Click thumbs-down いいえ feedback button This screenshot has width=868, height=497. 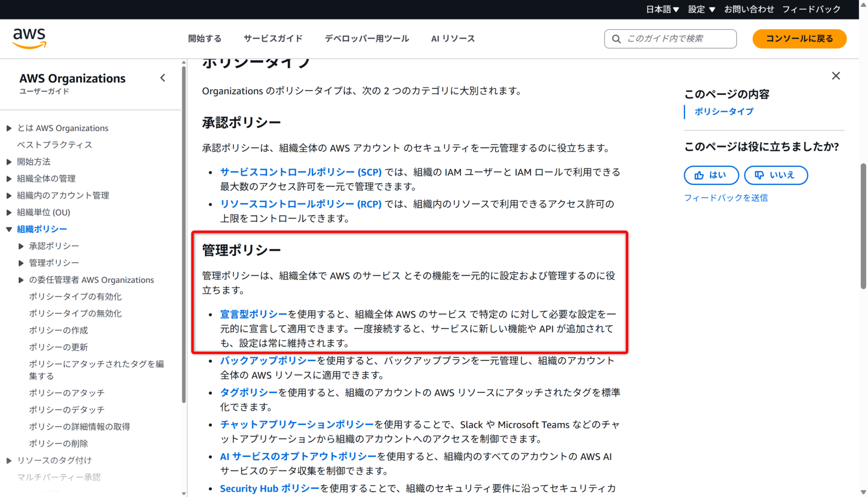(776, 175)
